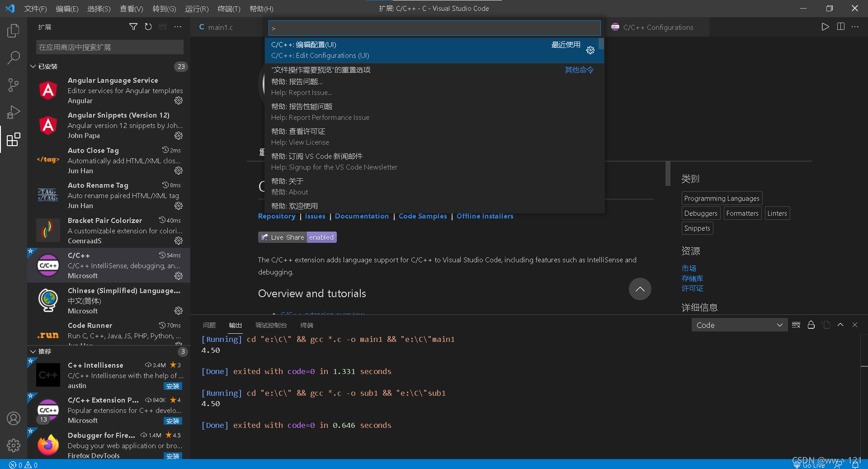
Task: Clear the output panel
Action: [x=796, y=325]
